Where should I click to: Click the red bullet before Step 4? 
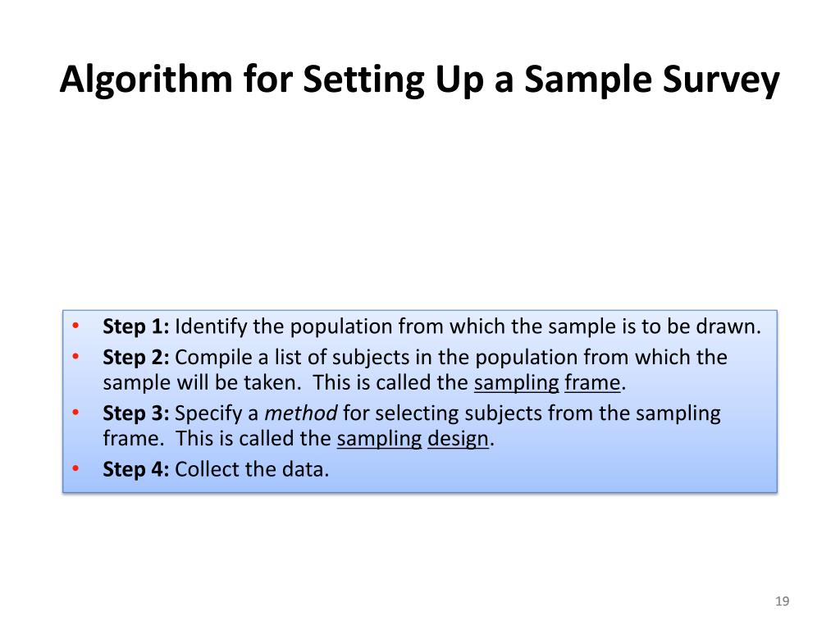[75, 468]
